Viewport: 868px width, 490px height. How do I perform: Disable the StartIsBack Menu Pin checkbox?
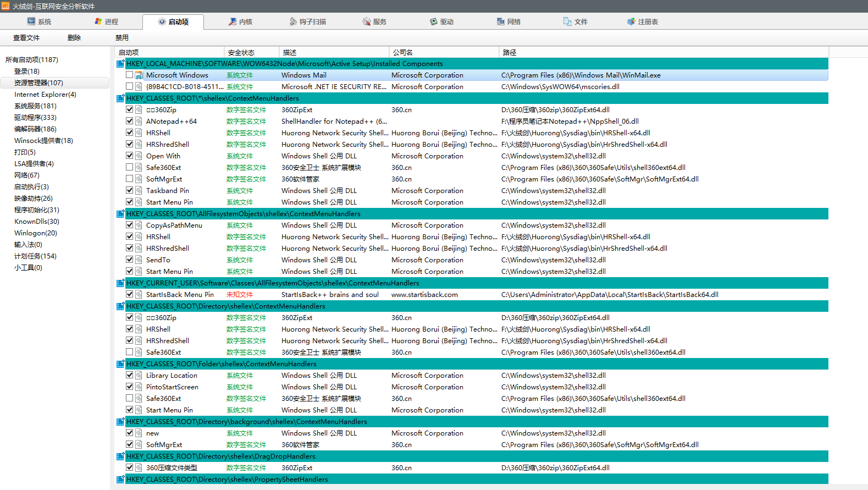pos(129,294)
